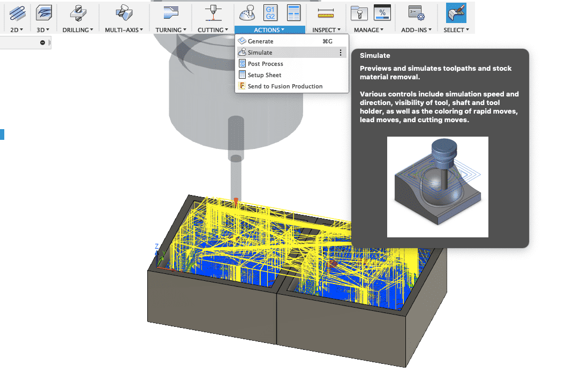Click the Inspect measure ruler icon
Image resolution: width=588 pixels, height=374 pixels.
pos(326,13)
